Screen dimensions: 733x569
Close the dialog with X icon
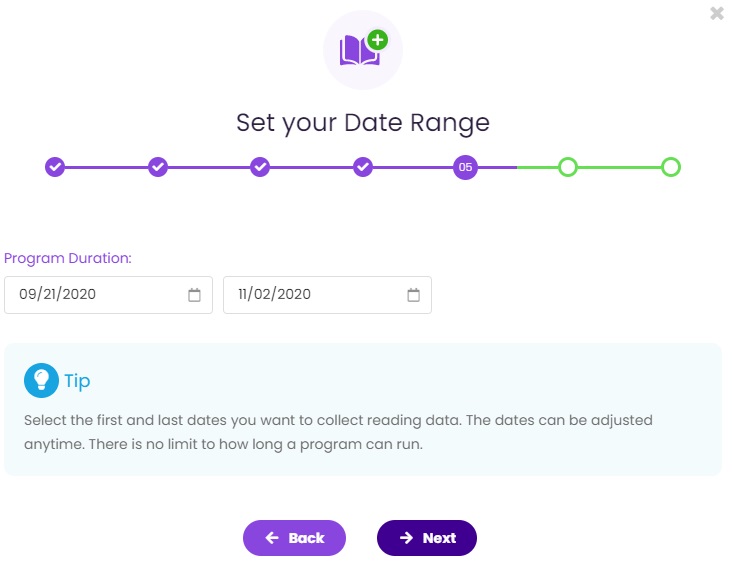[717, 13]
